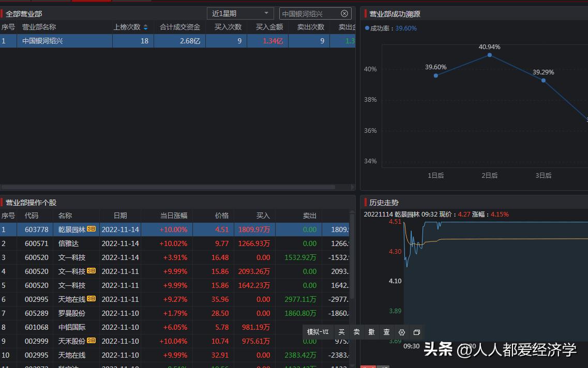The width and height of the screenshot is (588, 368).
Task: Clear the search box using the circle-X icon
Action: 344,13
